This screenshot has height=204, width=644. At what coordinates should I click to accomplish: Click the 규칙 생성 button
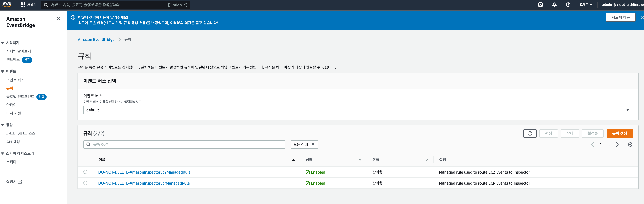[x=619, y=134]
